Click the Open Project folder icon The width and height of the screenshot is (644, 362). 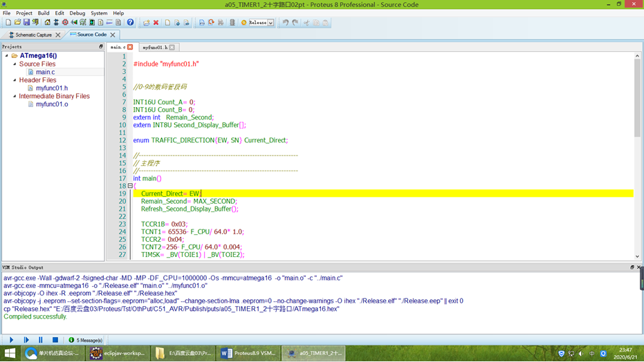[x=17, y=23]
